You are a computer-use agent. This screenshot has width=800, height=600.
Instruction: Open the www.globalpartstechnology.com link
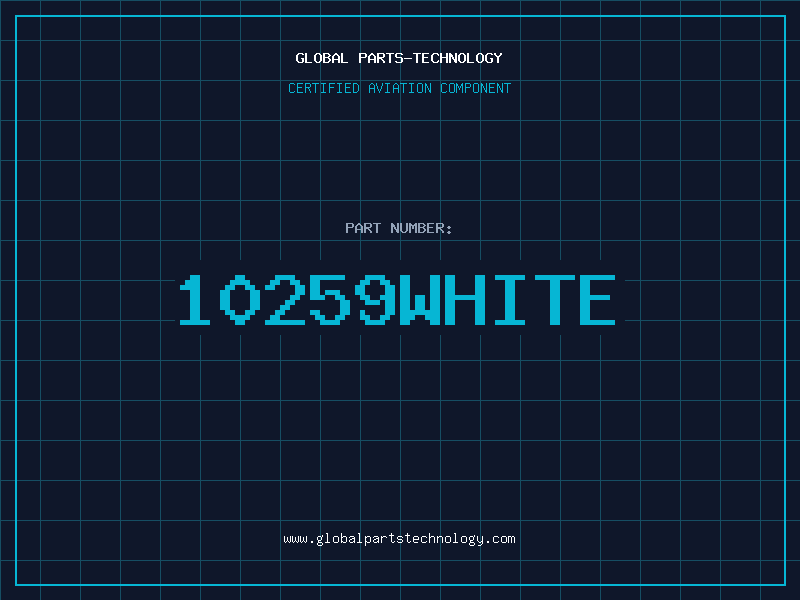[x=399, y=539]
